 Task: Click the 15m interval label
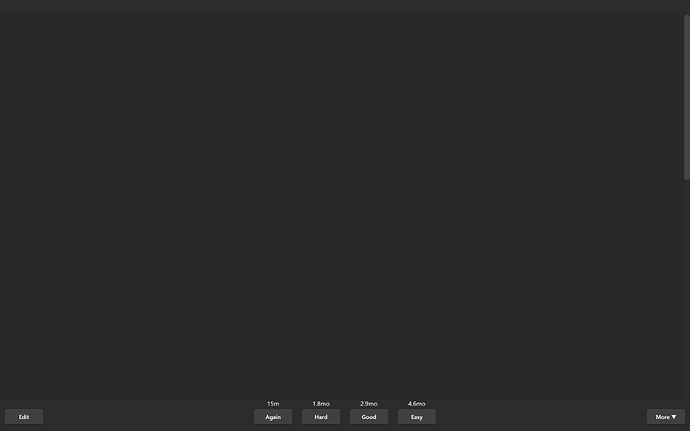pos(273,404)
